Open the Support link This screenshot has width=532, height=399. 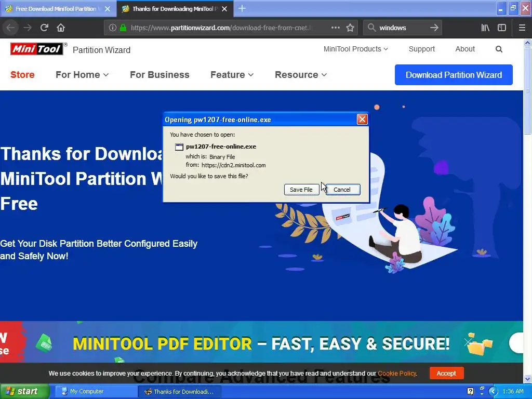[x=422, y=49]
